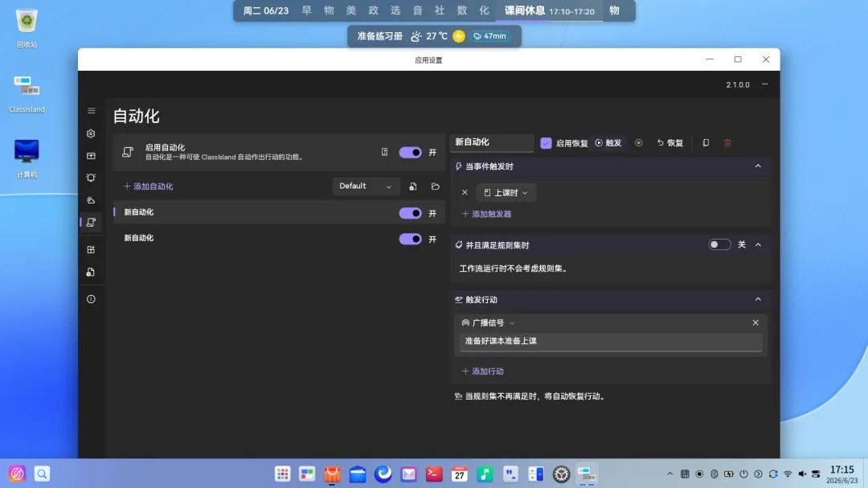
Task: Open the weather page in sidebar
Action: click(92, 200)
